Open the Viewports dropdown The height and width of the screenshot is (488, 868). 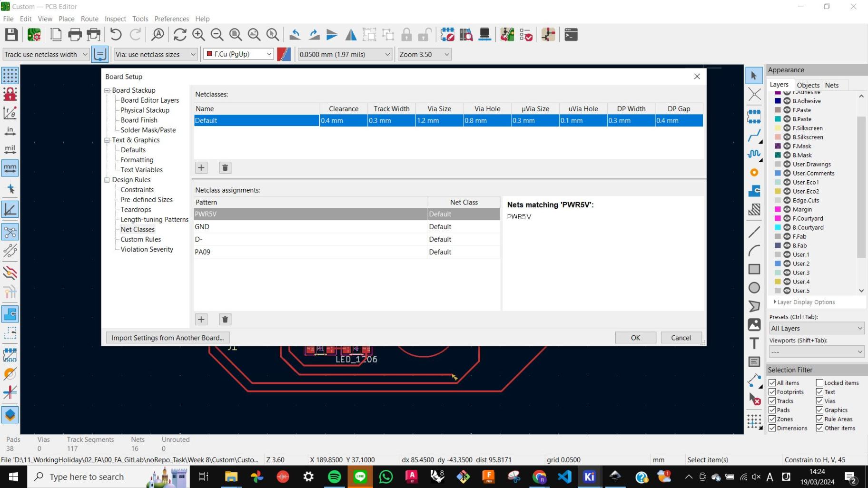coord(817,351)
